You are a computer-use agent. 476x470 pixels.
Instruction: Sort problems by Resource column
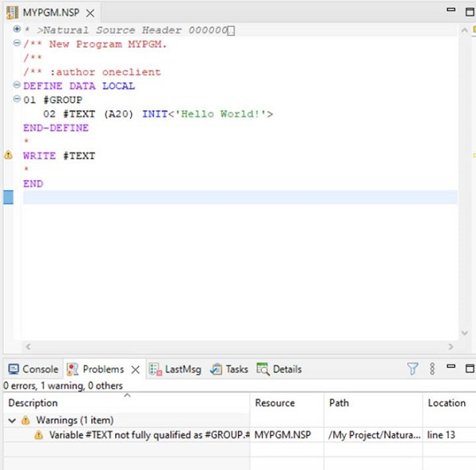(287, 403)
